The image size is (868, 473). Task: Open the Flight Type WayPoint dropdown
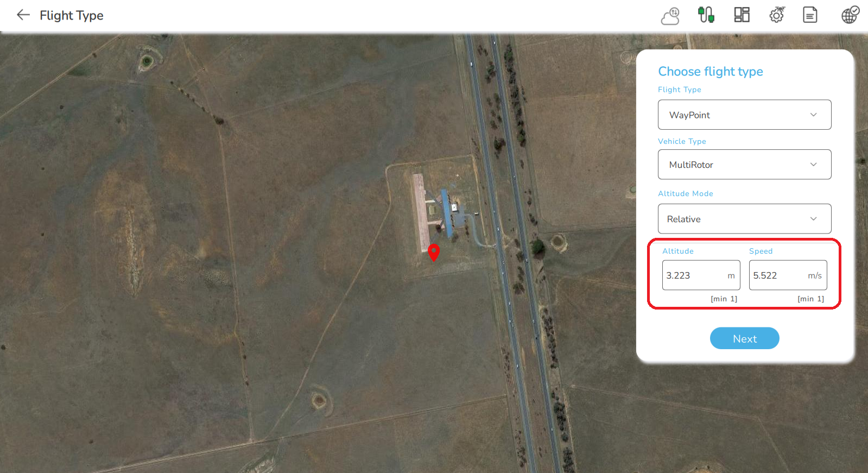pyautogui.click(x=744, y=115)
